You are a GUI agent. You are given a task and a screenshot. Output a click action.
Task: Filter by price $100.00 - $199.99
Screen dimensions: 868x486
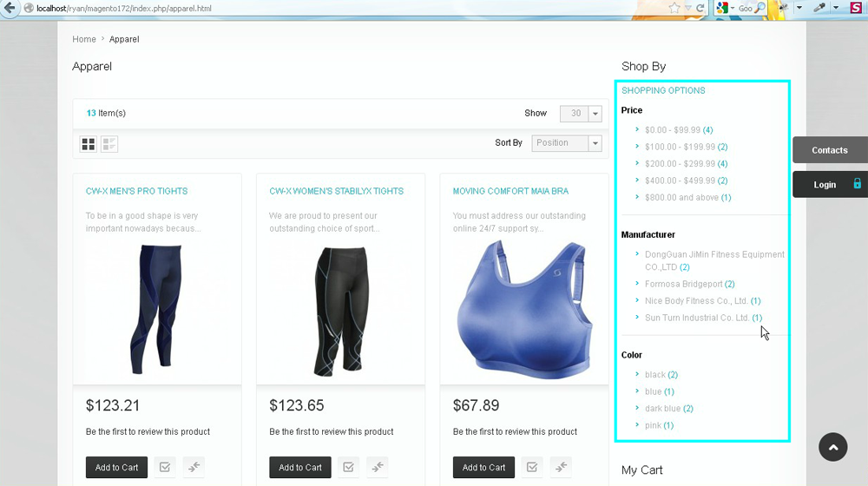[x=686, y=147]
